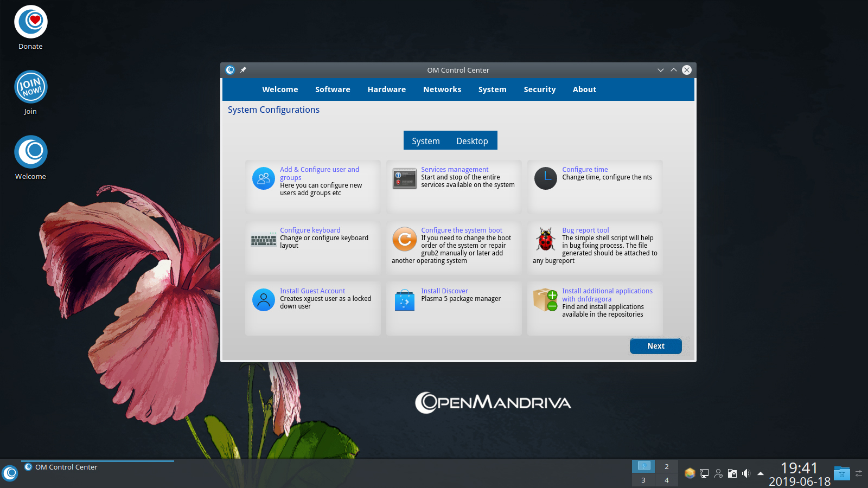
Task: Switch to virtual desktop 3
Action: 643,480
